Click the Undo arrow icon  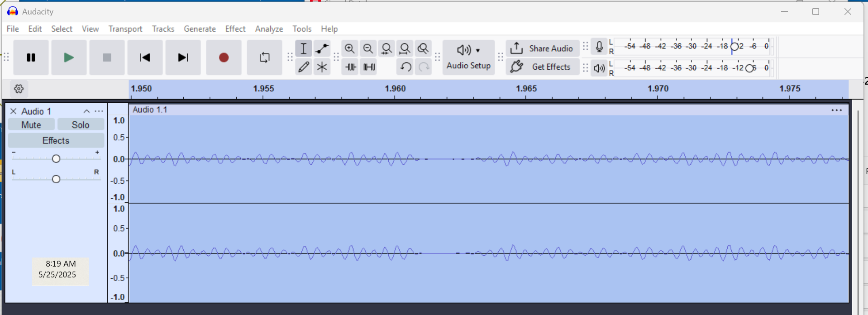coord(405,67)
